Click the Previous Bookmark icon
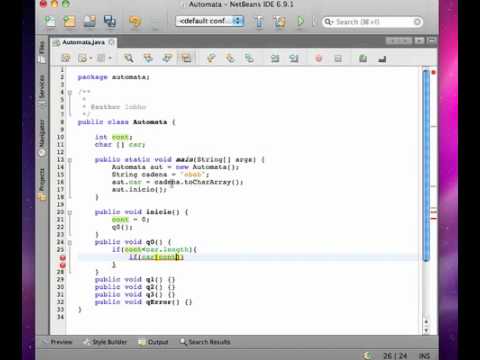The height and width of the screenshot is (360, 480). pos(211,59)
